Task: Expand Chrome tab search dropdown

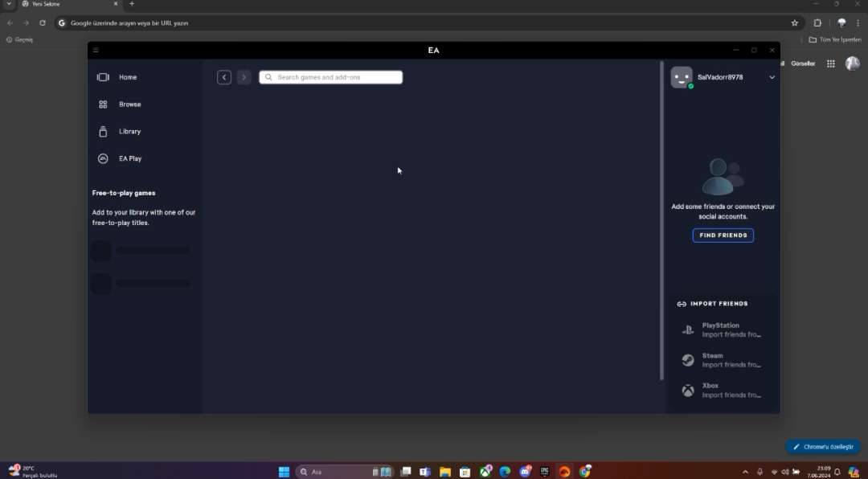Action: [x=9, y=4]
